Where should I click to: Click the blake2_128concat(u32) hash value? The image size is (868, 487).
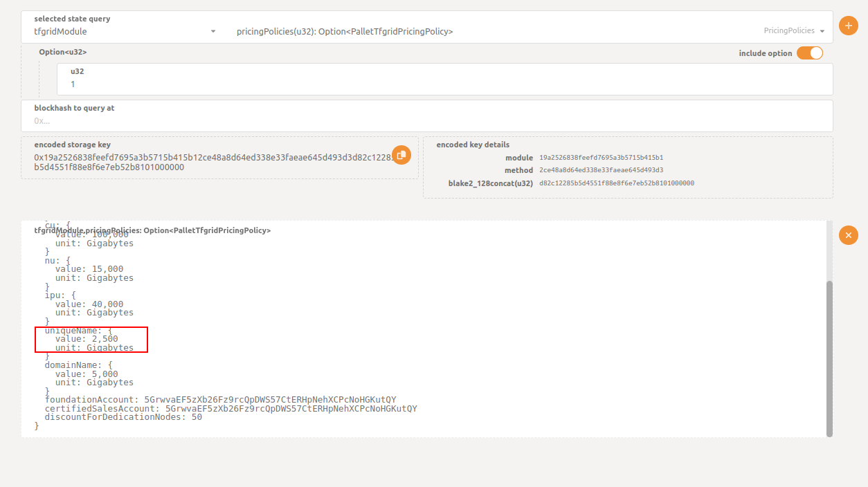(616, 183)
